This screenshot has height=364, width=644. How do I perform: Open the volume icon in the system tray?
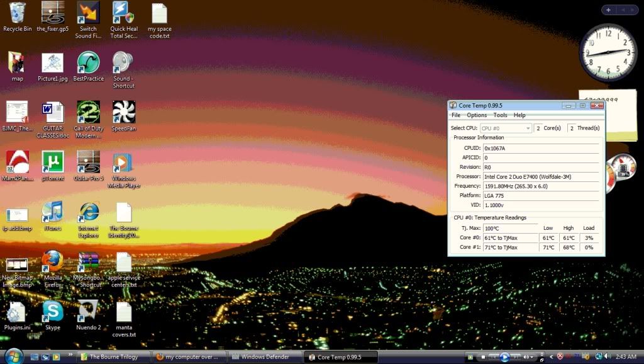pyautogui.click(x=608, y=356)
